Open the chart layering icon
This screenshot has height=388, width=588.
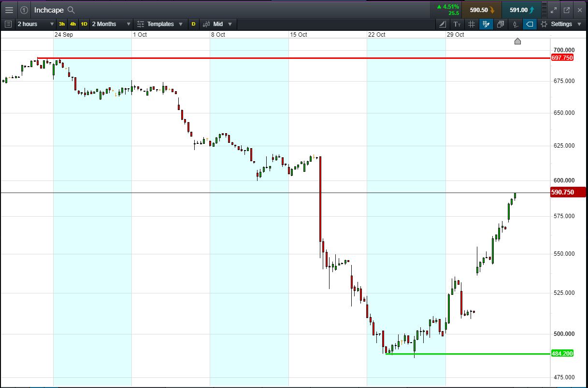coord(501,24)
